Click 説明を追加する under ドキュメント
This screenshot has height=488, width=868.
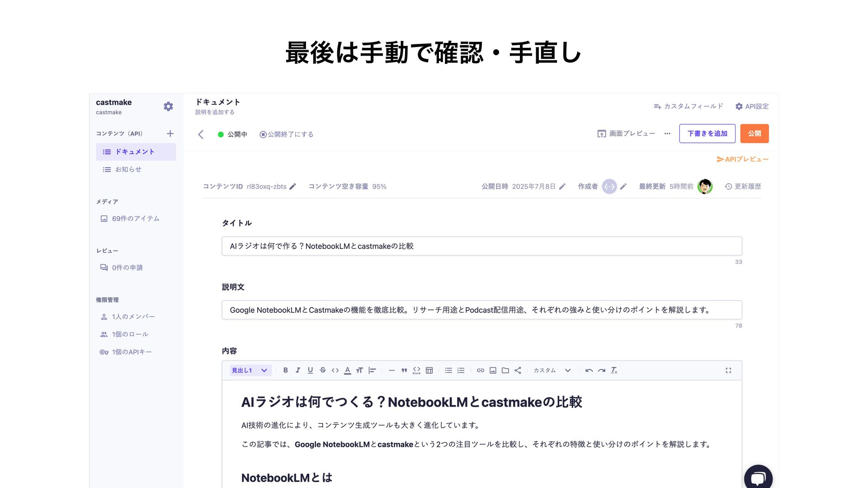[x=215, y=112]
